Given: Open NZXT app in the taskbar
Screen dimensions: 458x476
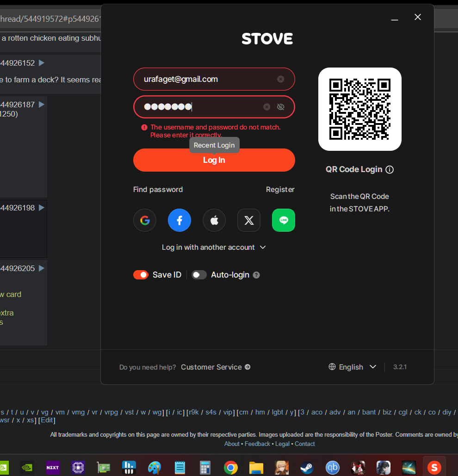Looking at the screenshot, I should point(52,468).
